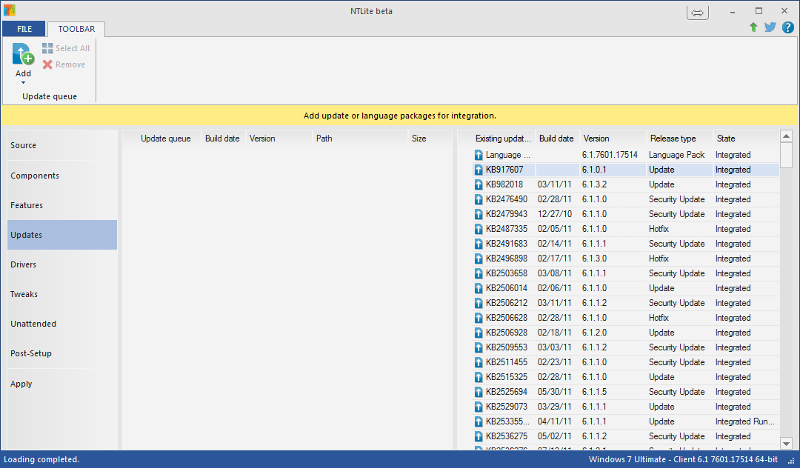Click the KB2511455 update icon

pos(479,362)
